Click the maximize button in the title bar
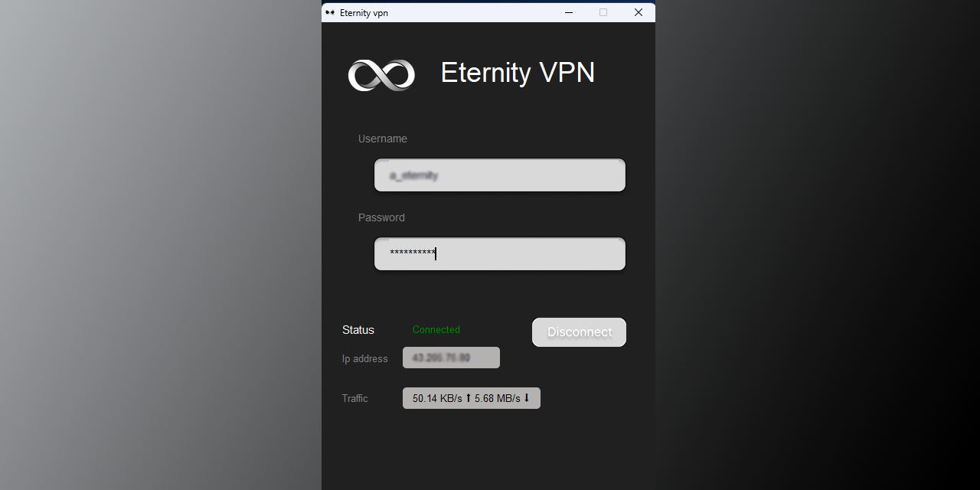Viewport: 980px width, 490px height. tap(603, 12)
